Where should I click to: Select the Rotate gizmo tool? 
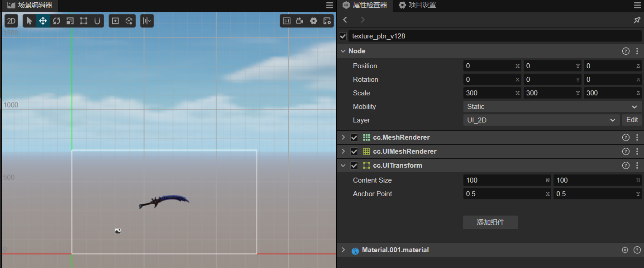[57, 21]
